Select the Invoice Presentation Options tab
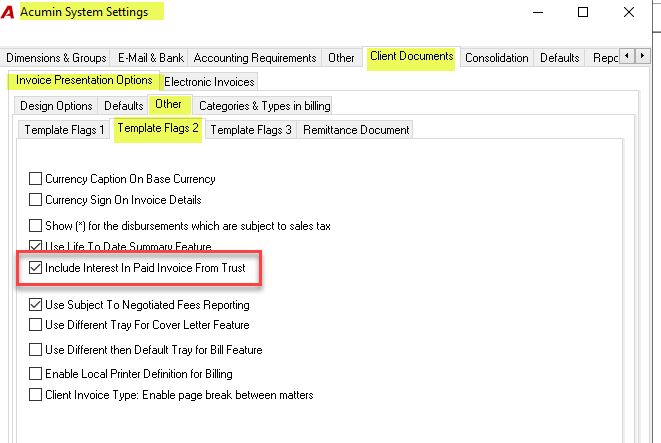The height and width of the screenshot is (443, 661). click(x=84, y=80)
